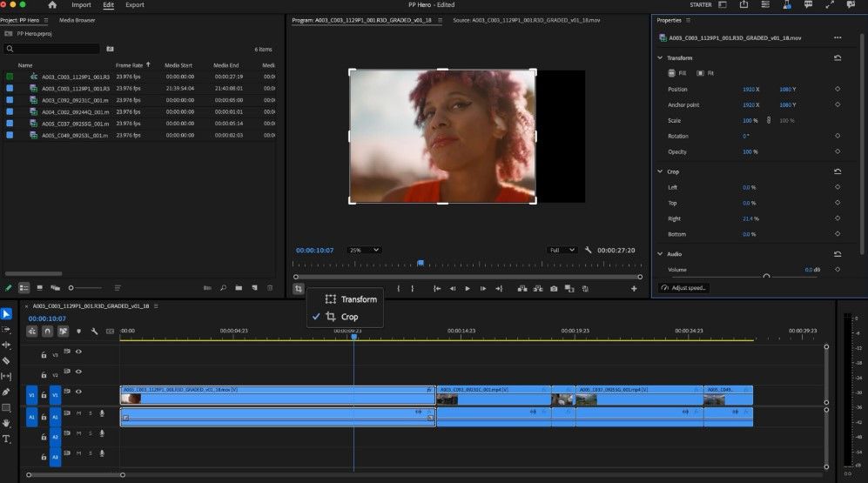Screen dimensions: 868x483
Task: Select the Slip tool
Action: tap(6, 376)
